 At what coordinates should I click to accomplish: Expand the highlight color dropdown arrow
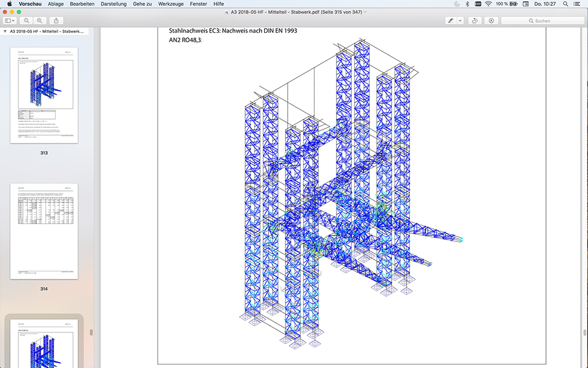pos(460,21)
